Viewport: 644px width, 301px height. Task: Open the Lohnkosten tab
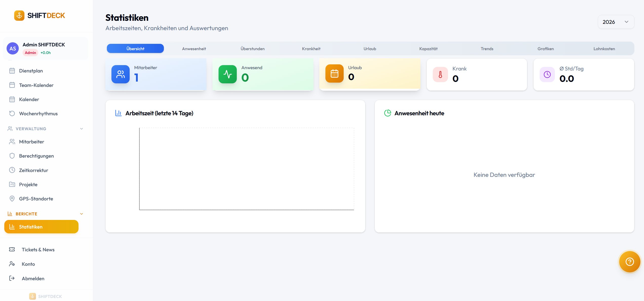coord(604,49)
